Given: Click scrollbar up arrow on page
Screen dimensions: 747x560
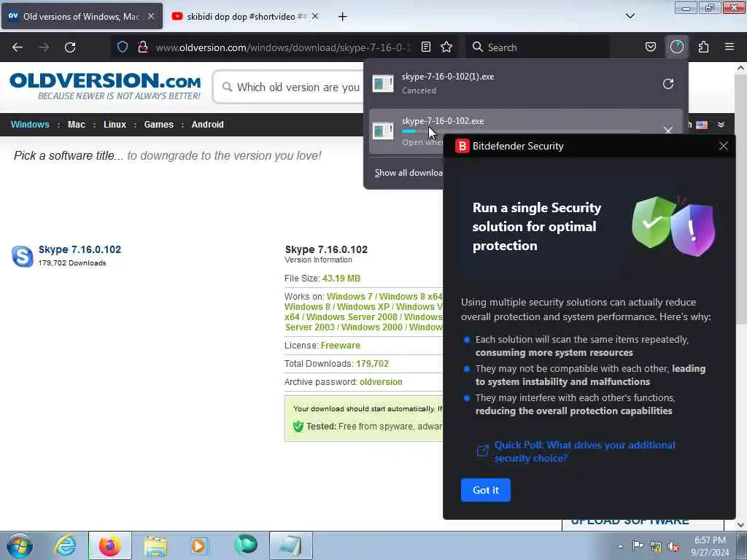Looking at the screenshot, I should pos(740,68).
